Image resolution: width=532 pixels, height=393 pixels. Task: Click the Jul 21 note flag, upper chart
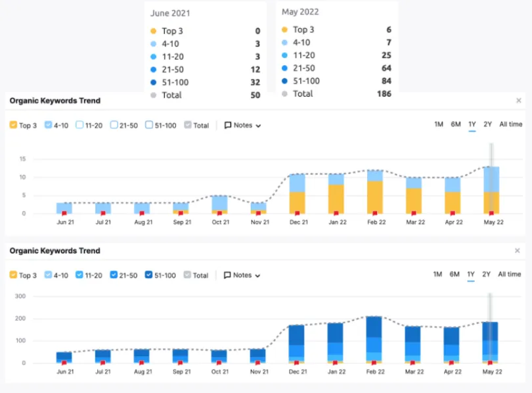click(103, 214)
